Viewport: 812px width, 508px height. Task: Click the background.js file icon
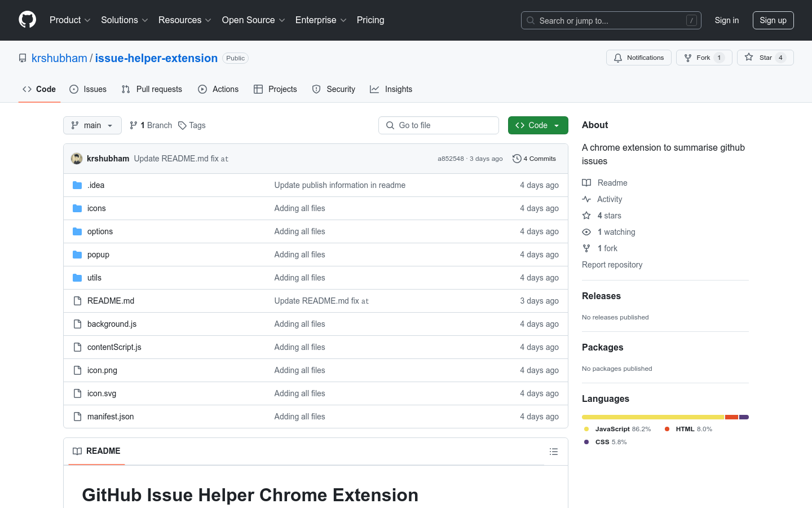pyautogui.click(x=77, y=324)
